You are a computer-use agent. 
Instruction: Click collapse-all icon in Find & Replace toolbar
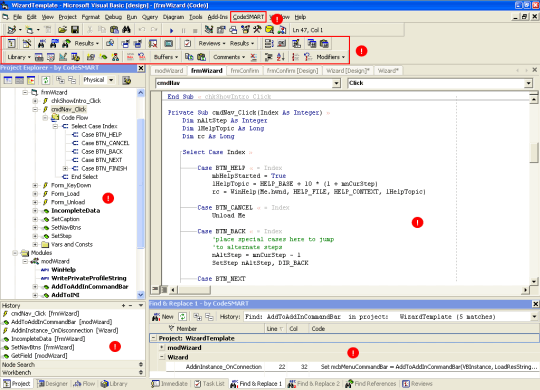pos(209,316)
